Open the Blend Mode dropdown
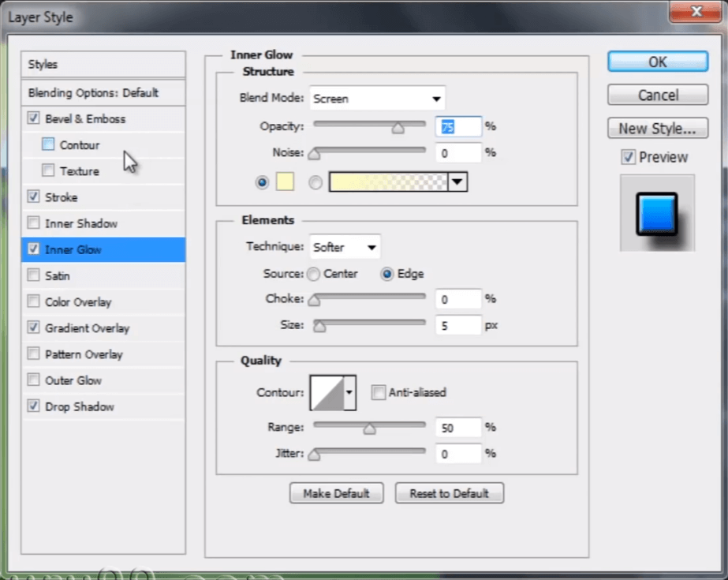The height and width of the screenshot is (580, 728). click(377, 99)
